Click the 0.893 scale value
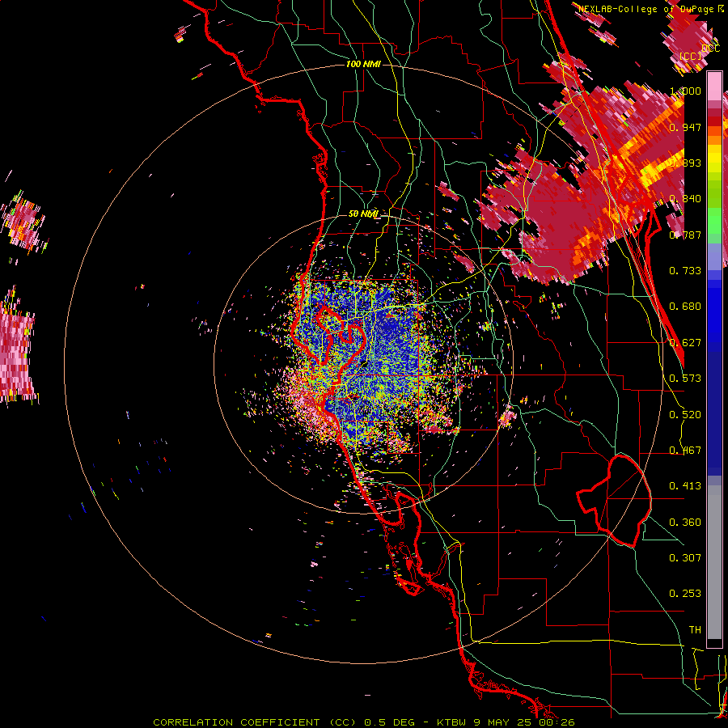Viewport: 728px width, 728px height. click(x=685, y=163)
